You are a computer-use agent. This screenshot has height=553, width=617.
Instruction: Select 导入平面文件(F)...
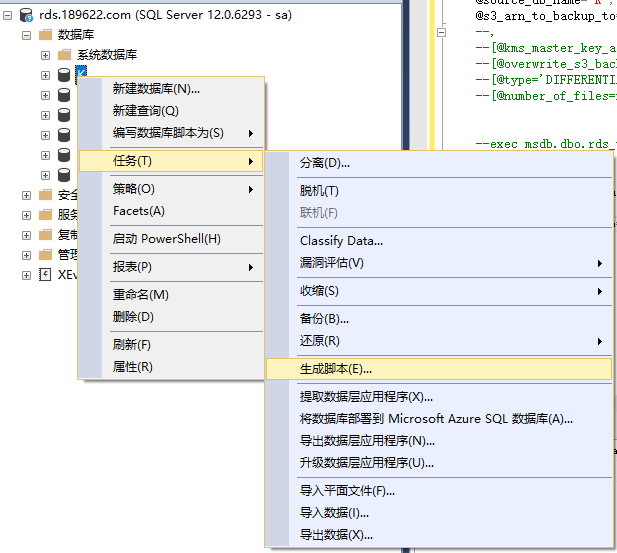pos(439,491)
